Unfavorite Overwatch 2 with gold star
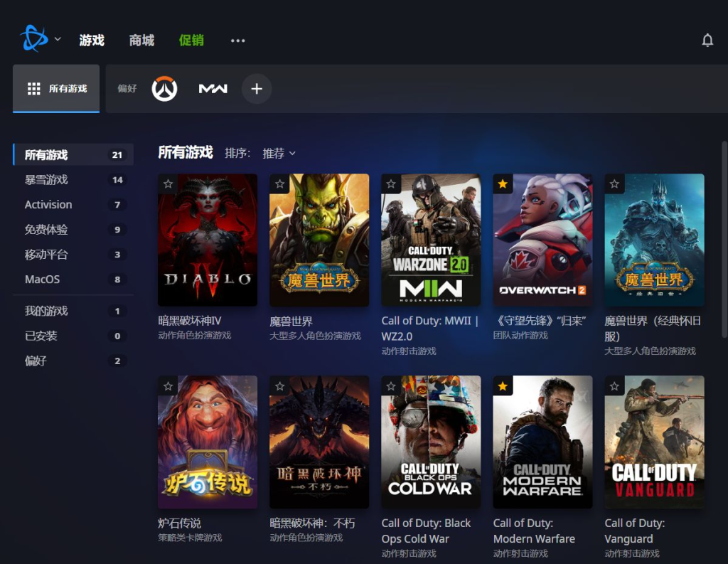Image resolution: width=728 pixels, height=564 pixels. (x=503, y=184)
